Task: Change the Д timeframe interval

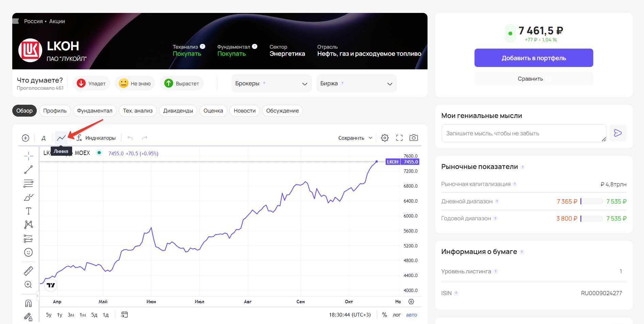Action: pyautogui.click(x=44, y=138)
